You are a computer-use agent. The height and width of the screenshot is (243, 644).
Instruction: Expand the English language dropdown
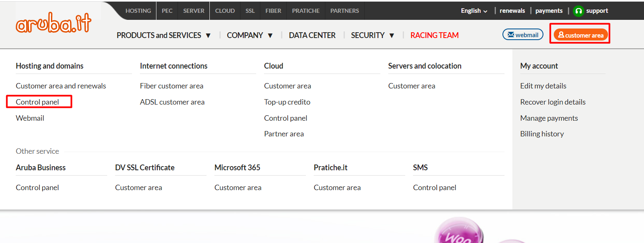(474, 11)
